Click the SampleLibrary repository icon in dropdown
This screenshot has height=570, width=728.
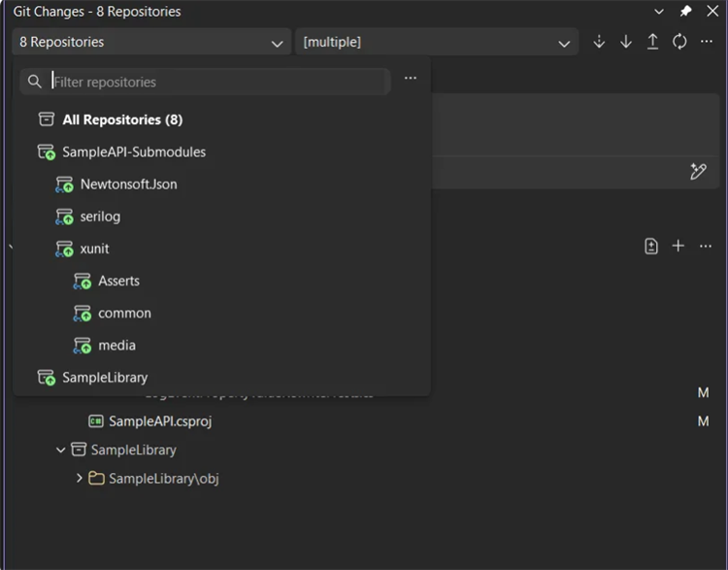[47, 377]
